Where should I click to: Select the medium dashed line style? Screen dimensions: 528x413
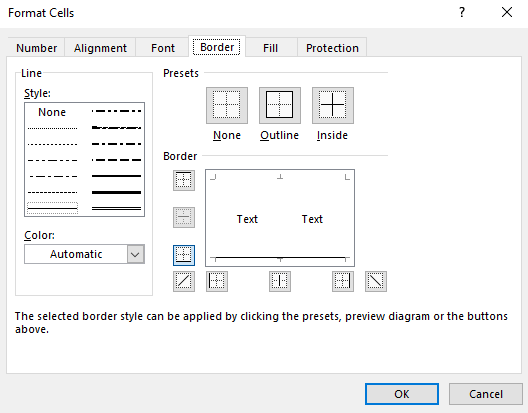coord(117,160)
